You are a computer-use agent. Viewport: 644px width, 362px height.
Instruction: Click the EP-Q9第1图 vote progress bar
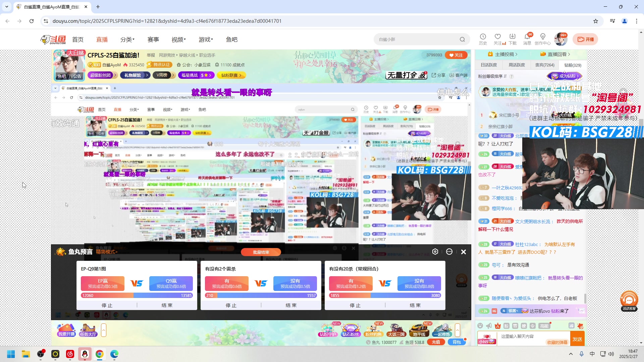coord(137,295)
